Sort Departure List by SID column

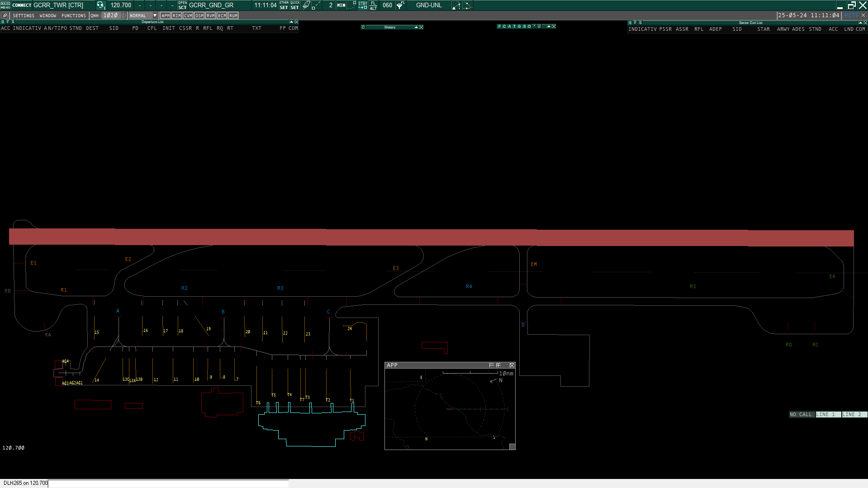(x=114, y=28)
